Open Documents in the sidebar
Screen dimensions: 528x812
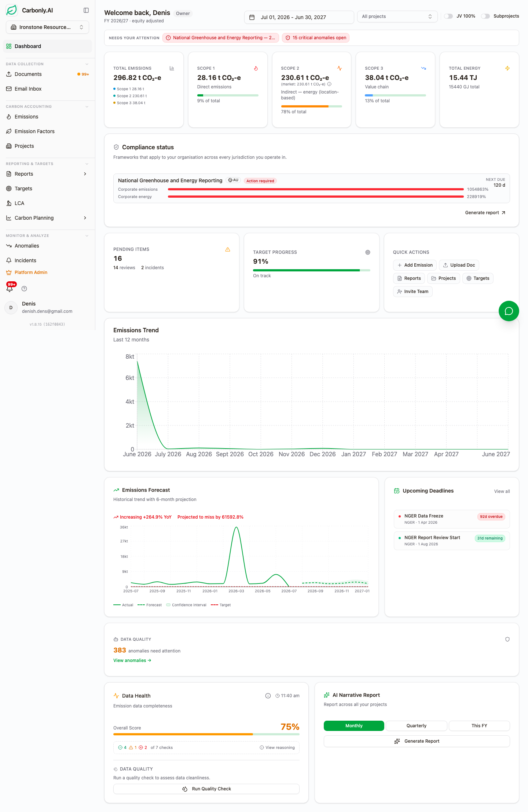[x=47, y=74]
